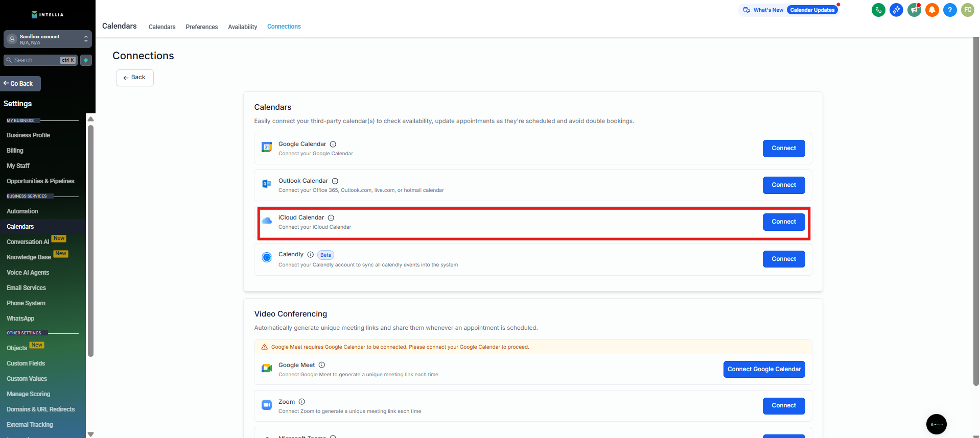Click the Go Back sidebar button
Image resolution: width=980 pixels, height=438 pixels.
pyautogui.click(x=20, y=84)
